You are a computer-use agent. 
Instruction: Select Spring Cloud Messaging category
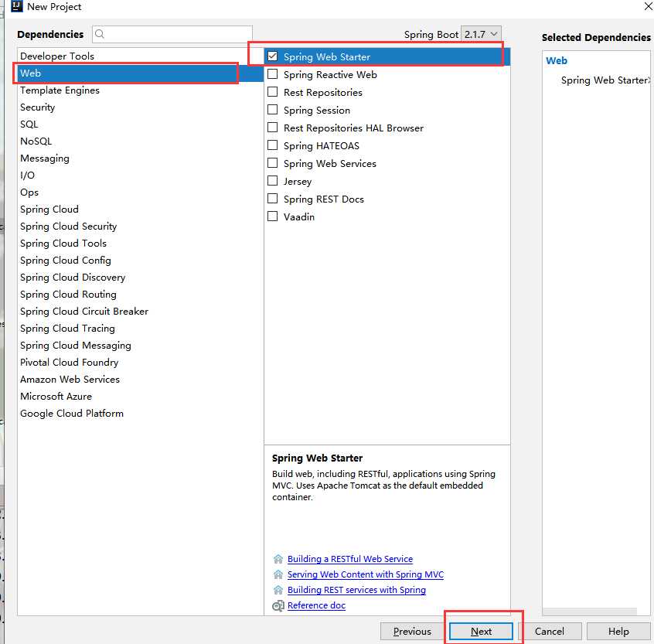tap(141, 346)
